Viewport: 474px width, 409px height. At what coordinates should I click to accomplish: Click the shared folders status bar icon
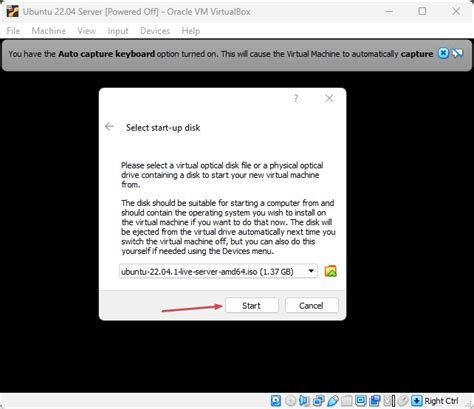pyautogui.click(x=347, y=401)
